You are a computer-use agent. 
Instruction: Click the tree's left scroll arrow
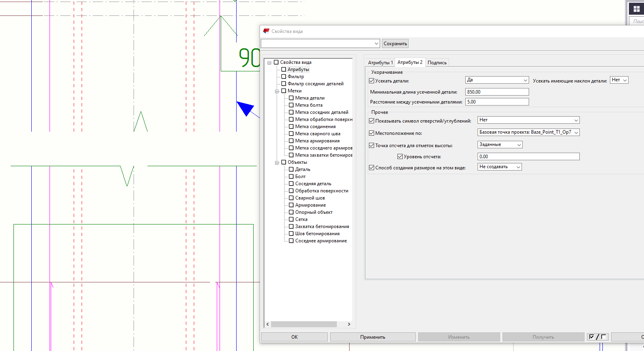[268, 324]
